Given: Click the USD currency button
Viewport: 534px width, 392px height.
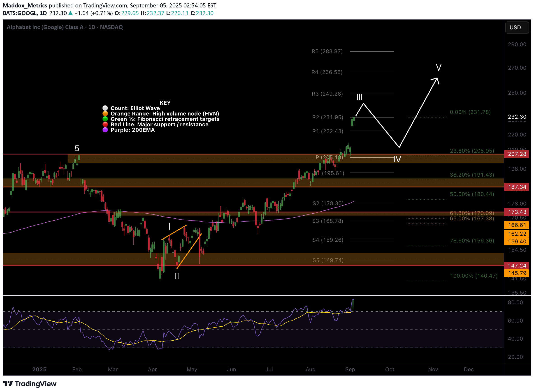Looking at the screenshot, I should [x=517, y=28].
